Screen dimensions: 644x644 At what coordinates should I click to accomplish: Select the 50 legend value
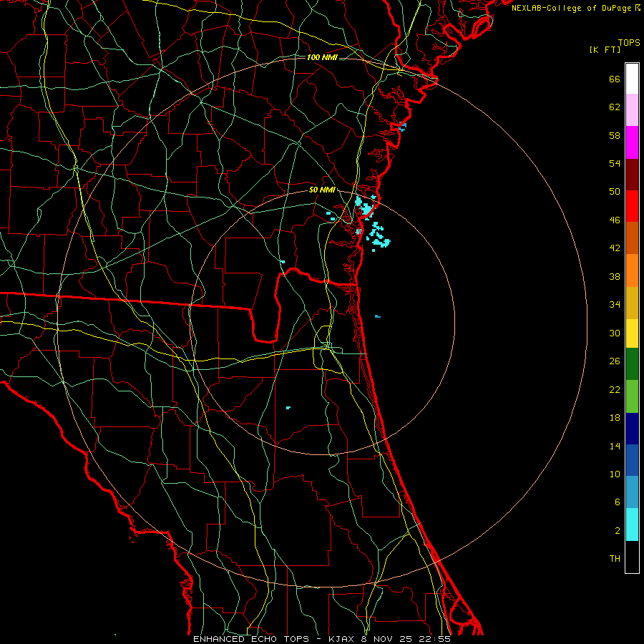pyautogui.click(x=615, y=192)
